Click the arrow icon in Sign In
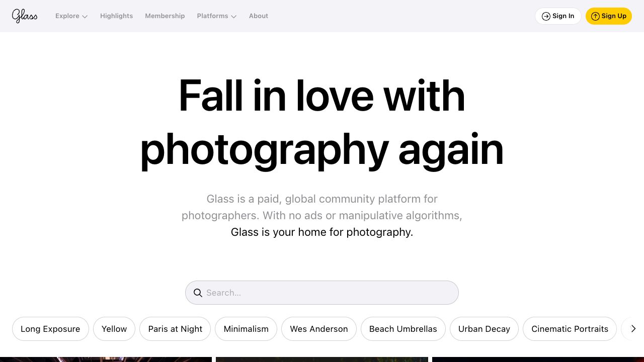The width and height of the screenshot is (644, 362). (546, 16)
